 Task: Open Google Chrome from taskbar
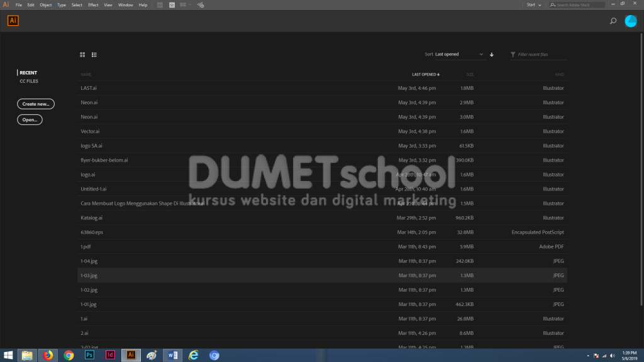[69, 356]
